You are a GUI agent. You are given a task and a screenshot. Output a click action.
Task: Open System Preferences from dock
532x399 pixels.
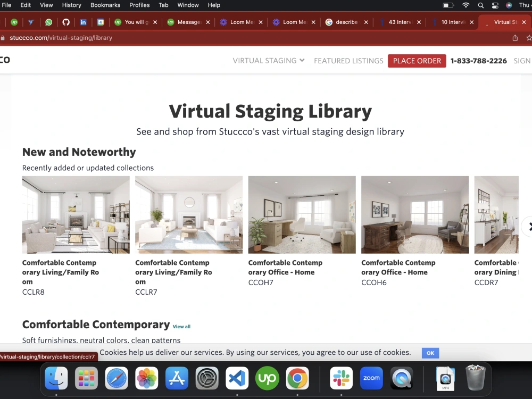[207, 378]
